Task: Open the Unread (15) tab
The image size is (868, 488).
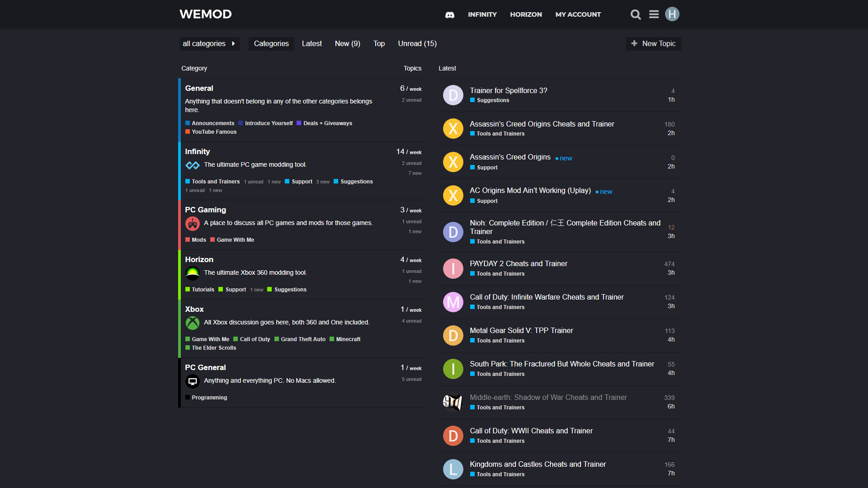Action: point(417,44)
